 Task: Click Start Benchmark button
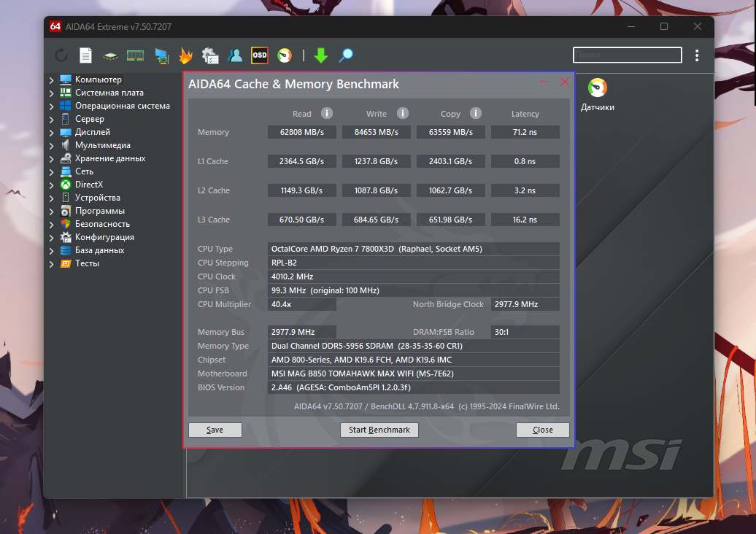[379, 430]
